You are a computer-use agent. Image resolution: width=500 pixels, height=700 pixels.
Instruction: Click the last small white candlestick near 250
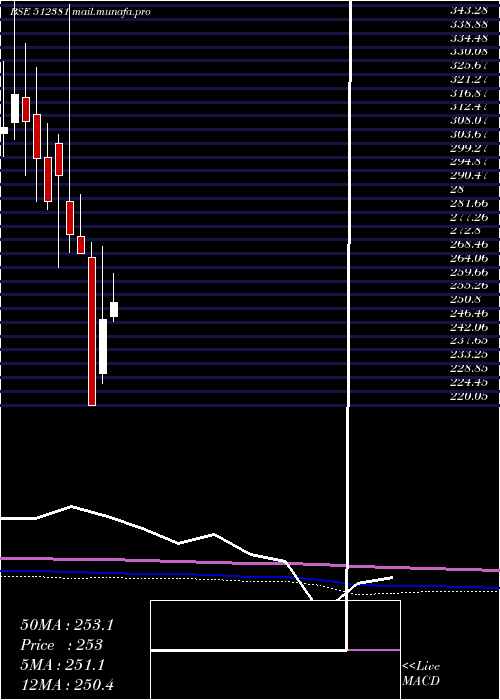tap(114, 309)
